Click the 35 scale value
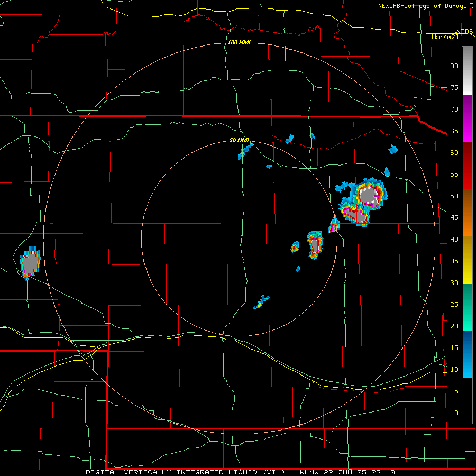This screenshot has width=476, height=476. (x=454, y=261)
